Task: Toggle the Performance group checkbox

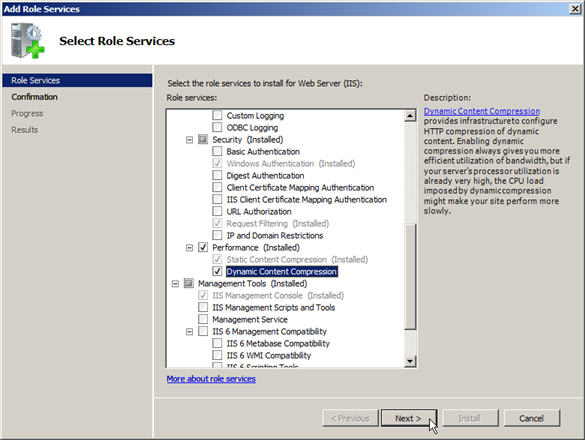Action: point(203,247)
